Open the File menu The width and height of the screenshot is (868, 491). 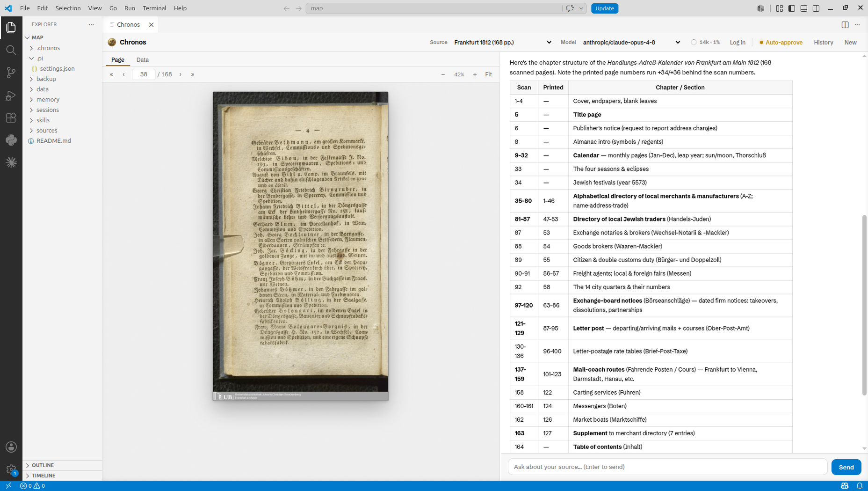pyautogui.click(x=25, y=8)
